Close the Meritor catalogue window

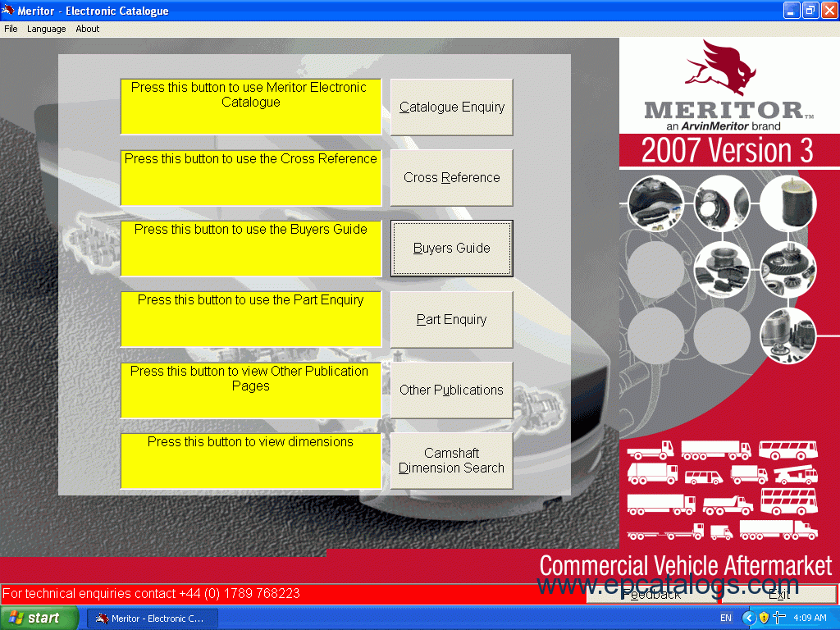[x=829, y=10]
